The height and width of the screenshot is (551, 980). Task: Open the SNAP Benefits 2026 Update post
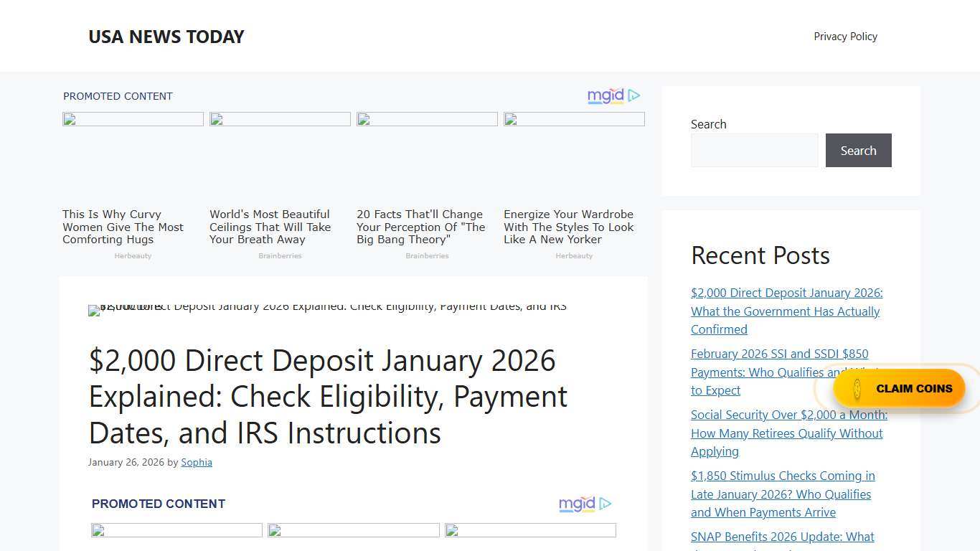782,537
